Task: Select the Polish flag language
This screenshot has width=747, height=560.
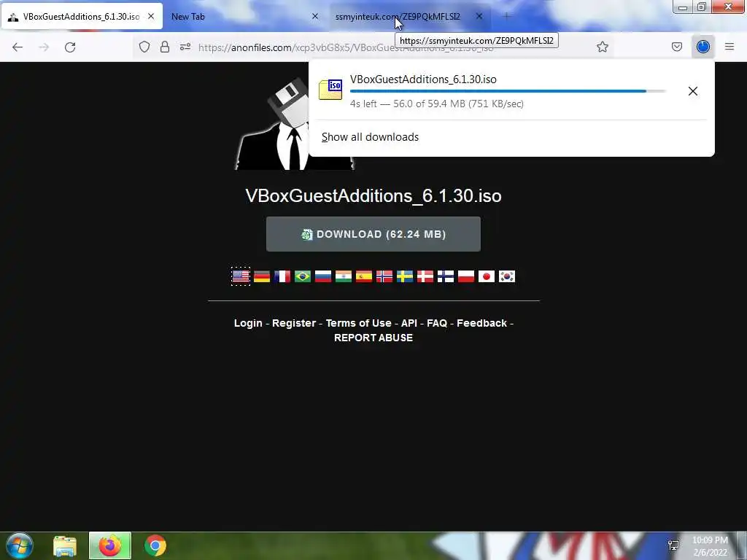Action: tap(466, 276)
